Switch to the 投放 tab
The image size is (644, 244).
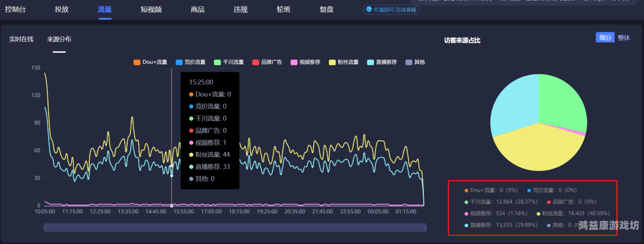[x=62, y=9]
